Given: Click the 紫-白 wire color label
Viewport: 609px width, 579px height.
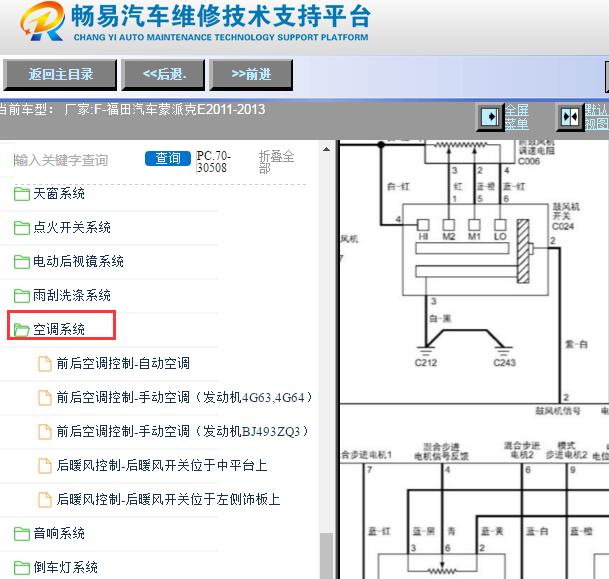Looking at the screenshot, I should pos(576,344).
